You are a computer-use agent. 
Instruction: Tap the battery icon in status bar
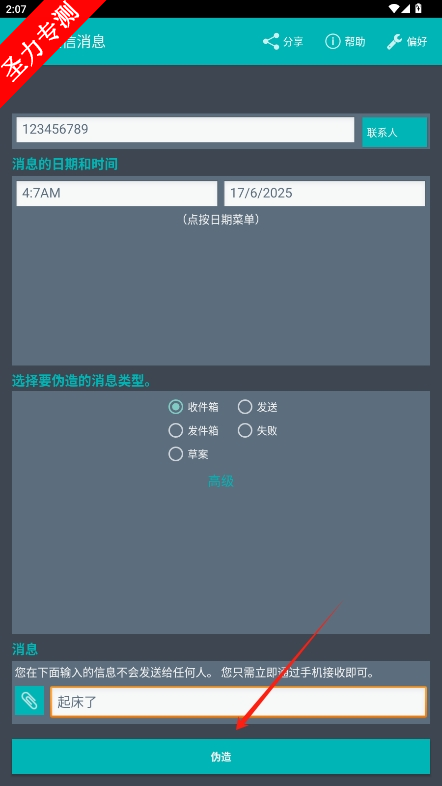click(x=418, y=9)
